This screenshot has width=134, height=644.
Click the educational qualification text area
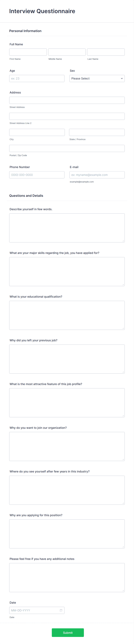click(67, 315)
